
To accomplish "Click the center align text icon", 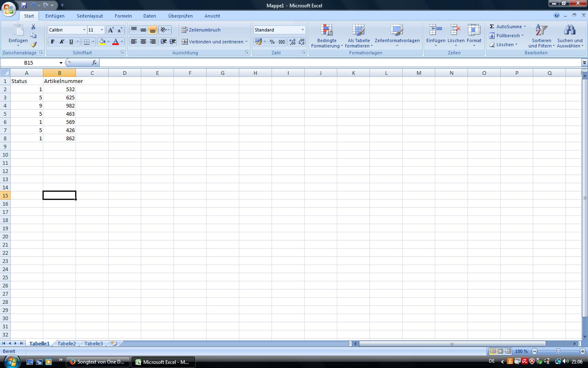I will pyautogui.click(x=143, y=42).
